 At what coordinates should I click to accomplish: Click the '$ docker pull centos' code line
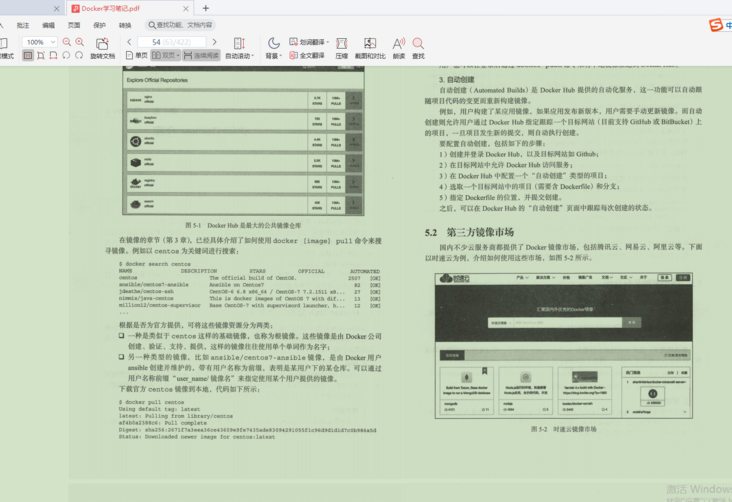(x=151, y=402)
